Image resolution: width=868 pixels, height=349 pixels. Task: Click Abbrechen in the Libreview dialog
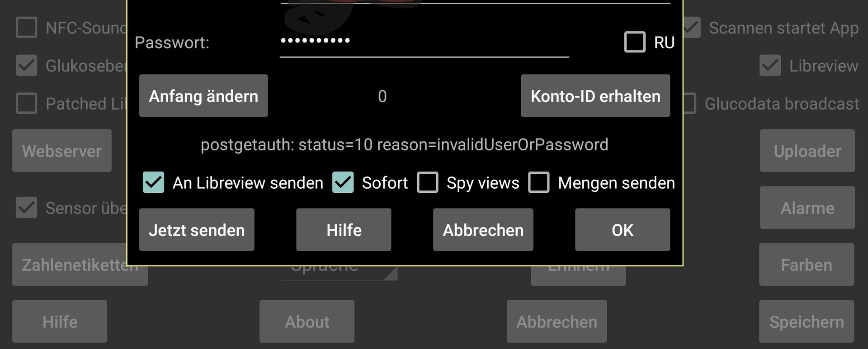coord(483,230)
